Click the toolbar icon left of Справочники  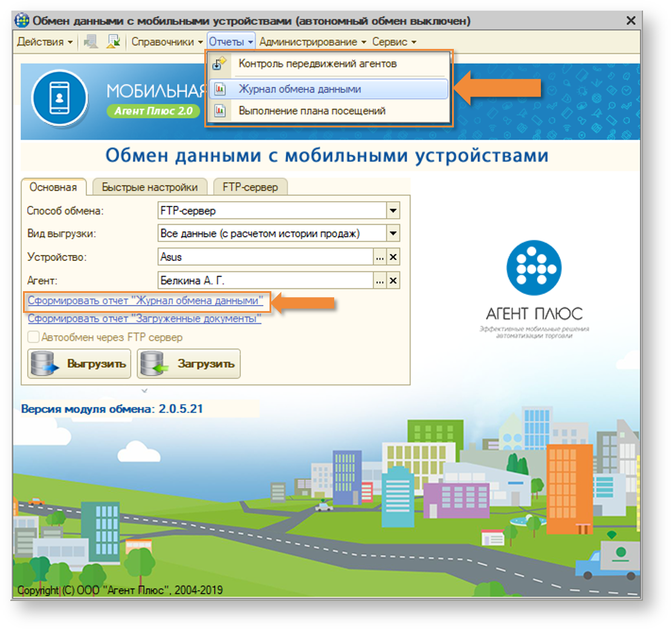tap(114, 42)
